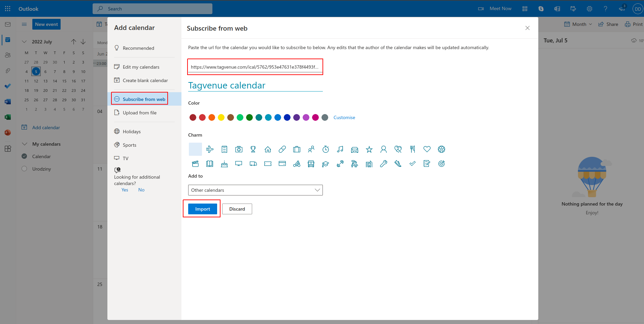Choose the car charm
This screenshot has height=324, width=644.
coord(354,149)
